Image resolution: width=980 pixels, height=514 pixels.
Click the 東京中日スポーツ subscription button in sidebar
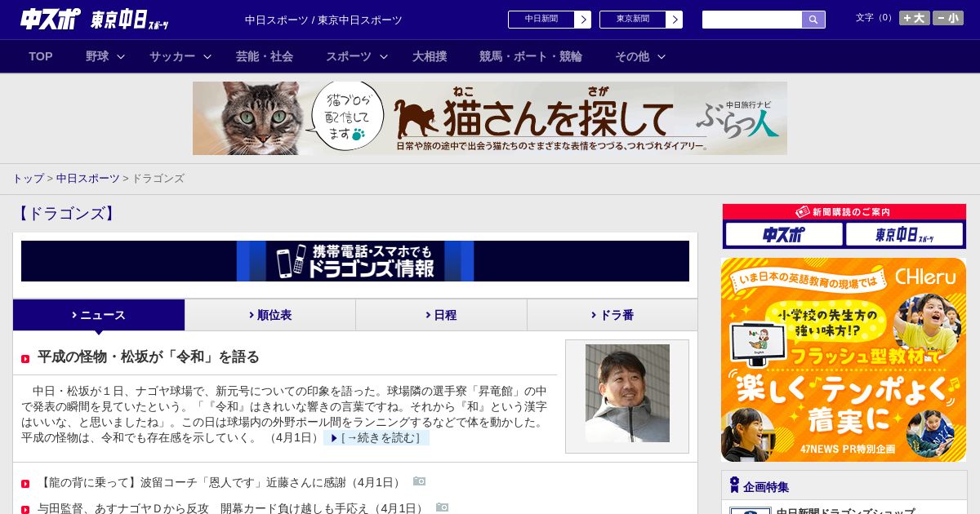[x=905, y=234]
